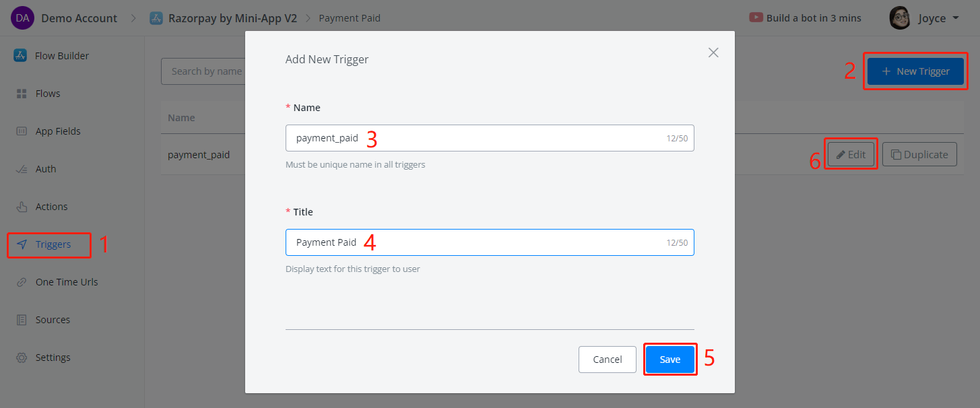
Task: Go to the Flows menu item
Action: click(x=48, y=94)
